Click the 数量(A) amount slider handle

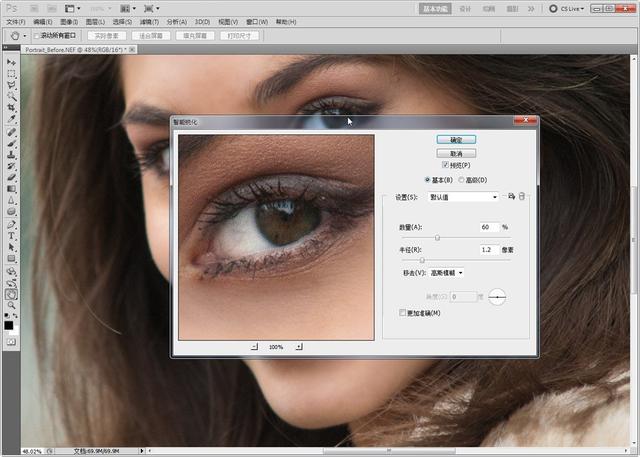[x=437, y=237]
